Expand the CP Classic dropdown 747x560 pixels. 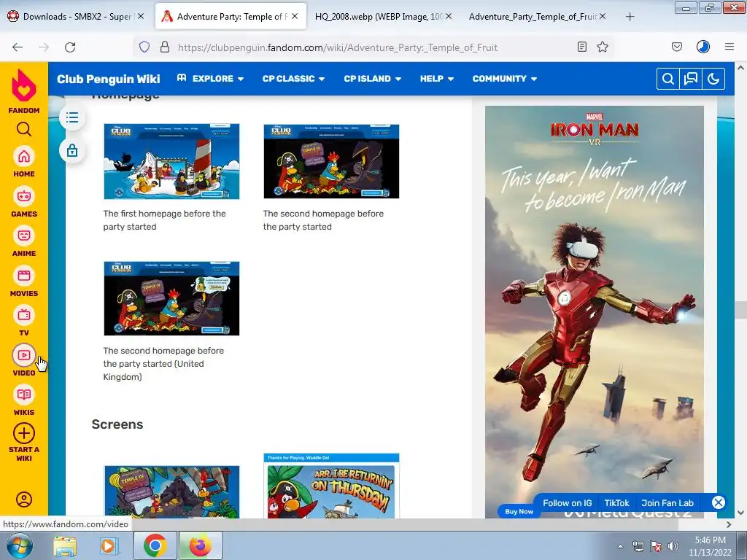coord(293,79)
